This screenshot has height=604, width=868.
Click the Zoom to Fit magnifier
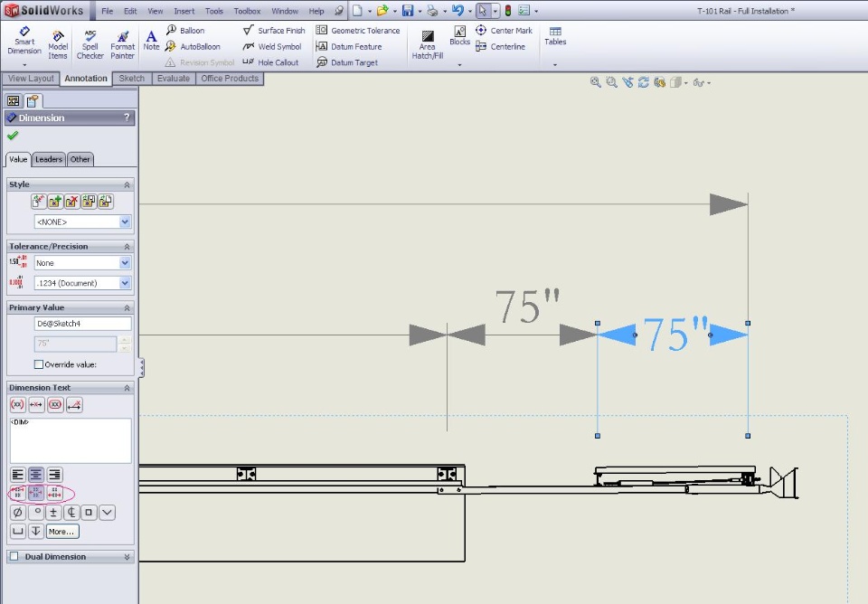pyautogui.click(x=595, y=82)
